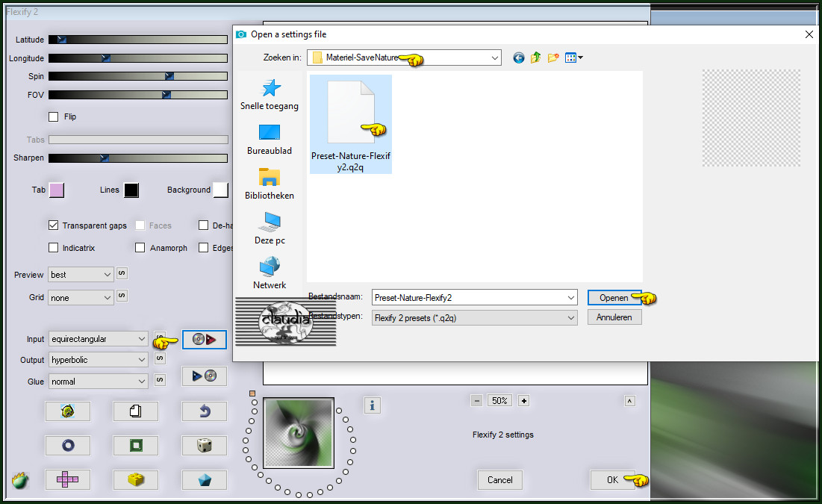Click the small S button next to Grid

point(122,296)
